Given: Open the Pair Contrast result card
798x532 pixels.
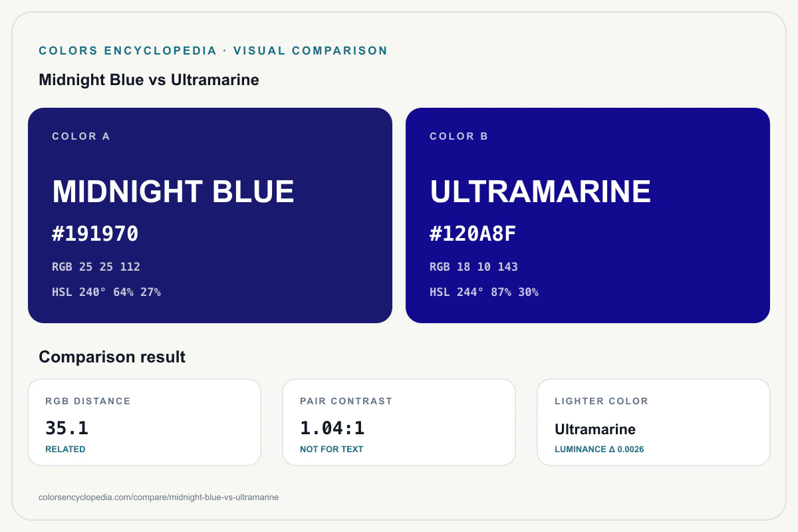Looking at the screenshot, I should [x=399, y=422].
